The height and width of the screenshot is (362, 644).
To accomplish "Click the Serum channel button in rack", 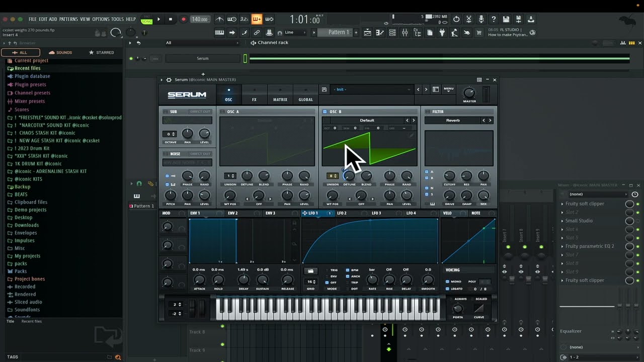I will 203,58.
